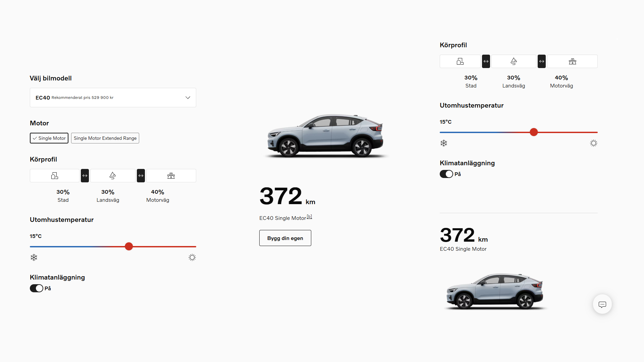The height and width of the screenshot is (362, 644).
Task: Click left snowflake cold temperature icon
Action: point(34,257)
